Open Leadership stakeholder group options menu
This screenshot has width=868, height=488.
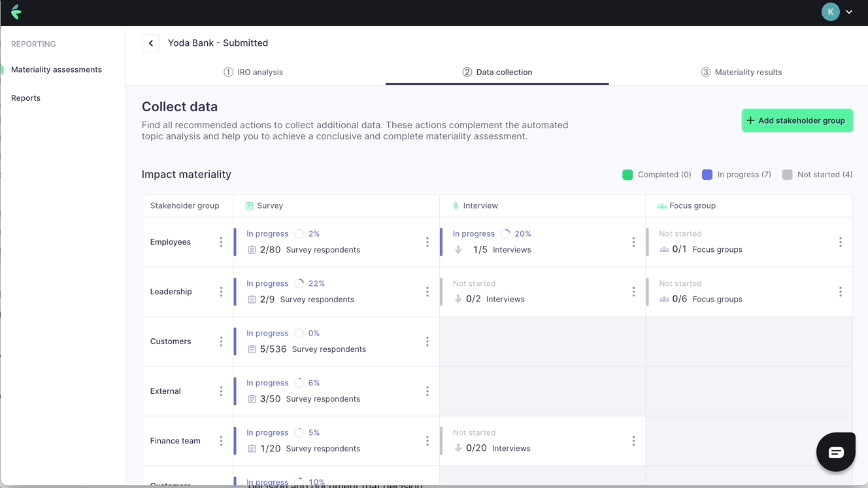point(221,292)
